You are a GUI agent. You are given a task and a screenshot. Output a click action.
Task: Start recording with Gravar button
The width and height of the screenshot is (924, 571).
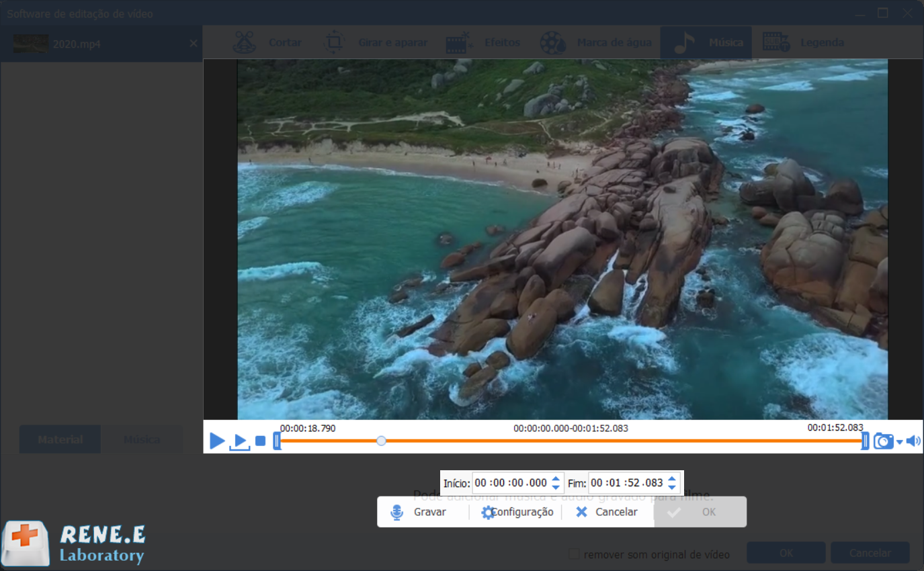pos(419,512)
